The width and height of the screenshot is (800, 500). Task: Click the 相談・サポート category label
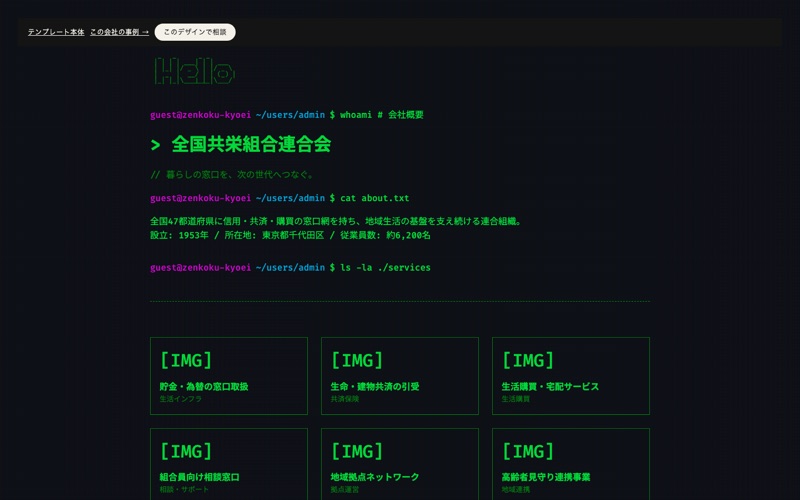184,490
